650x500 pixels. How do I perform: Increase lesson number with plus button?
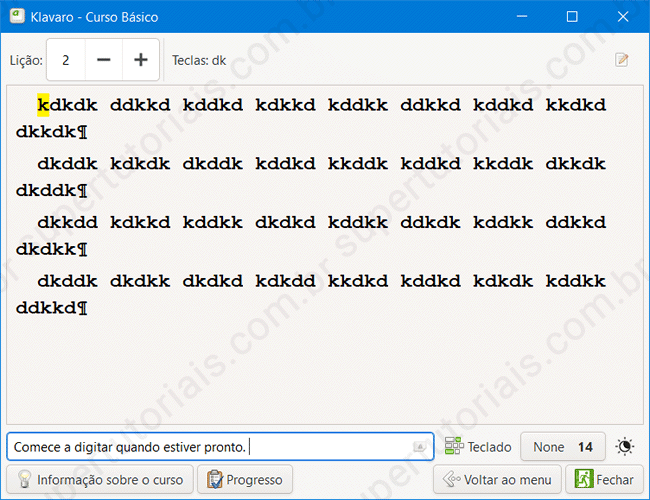141,60
